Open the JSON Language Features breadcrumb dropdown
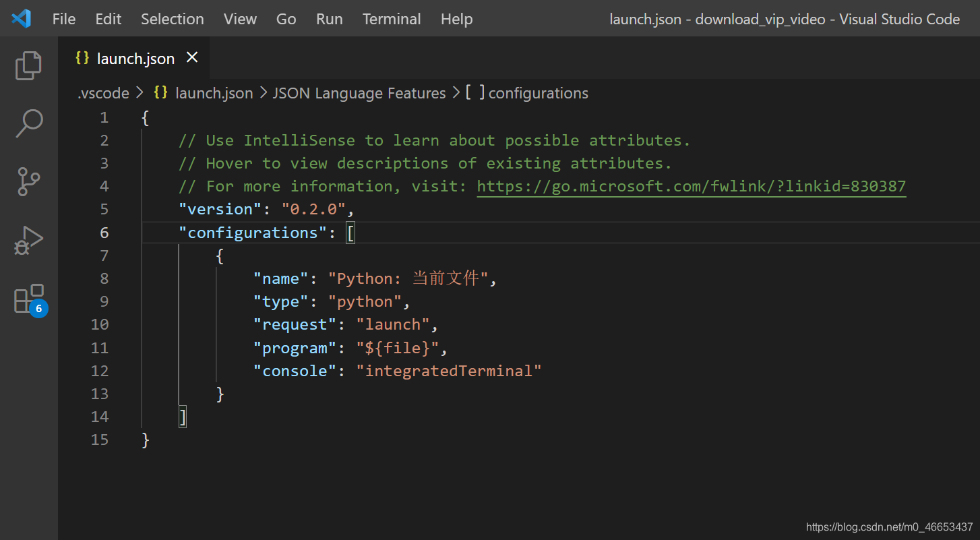 coord(359,92)
